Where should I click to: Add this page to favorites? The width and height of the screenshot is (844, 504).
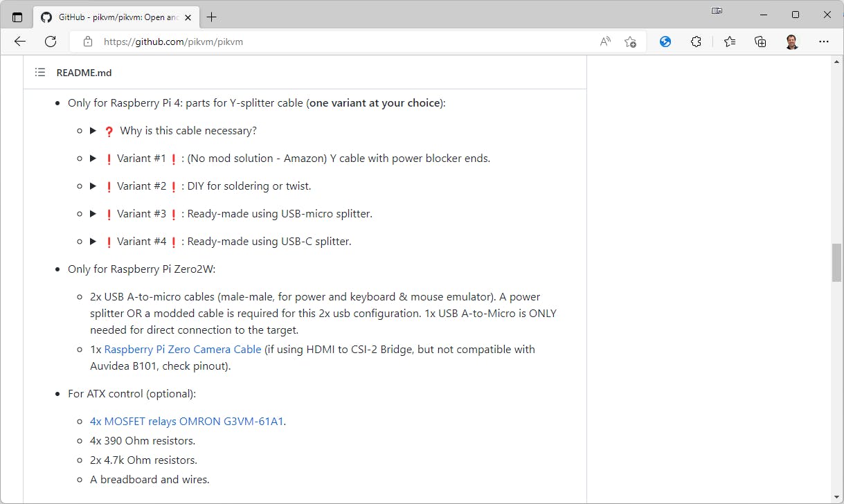click(x=630, y=42)
